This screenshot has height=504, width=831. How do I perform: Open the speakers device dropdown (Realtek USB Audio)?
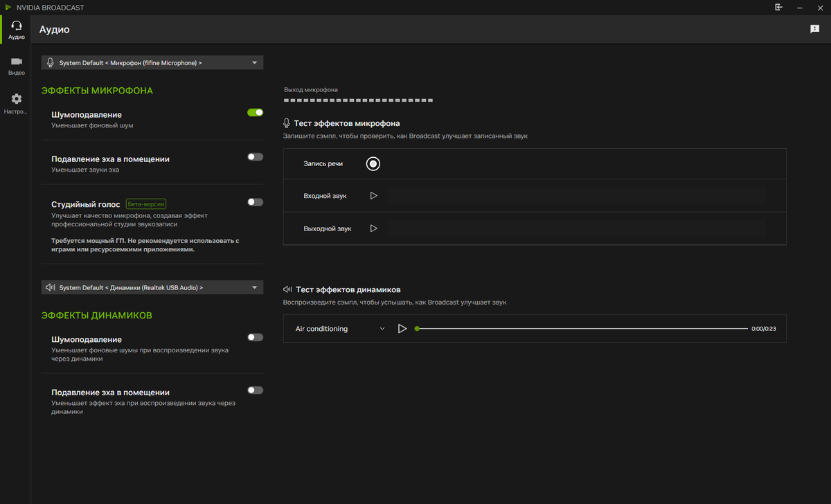coord(152,287)
